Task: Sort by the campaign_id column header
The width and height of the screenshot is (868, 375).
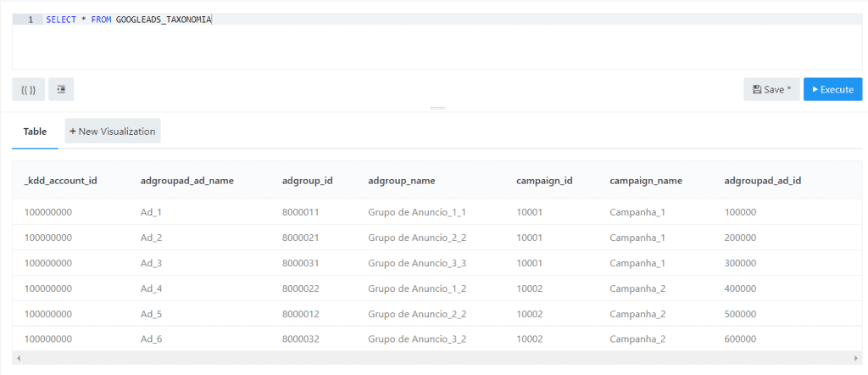Action: pyautogui.click(x=544, y=180)
